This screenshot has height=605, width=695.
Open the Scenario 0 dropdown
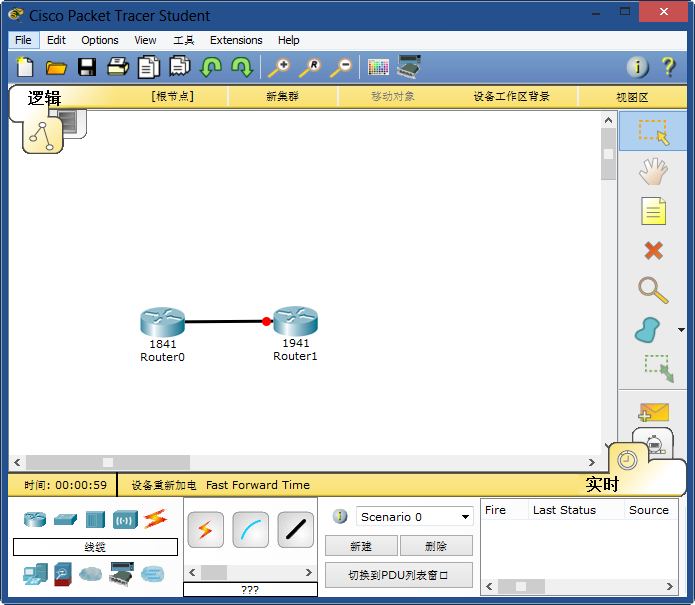[x=414, y=517]
